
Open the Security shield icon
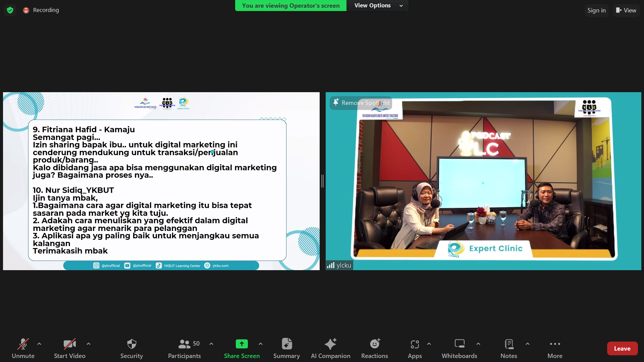pyautogui.click(x=131, y=344)
